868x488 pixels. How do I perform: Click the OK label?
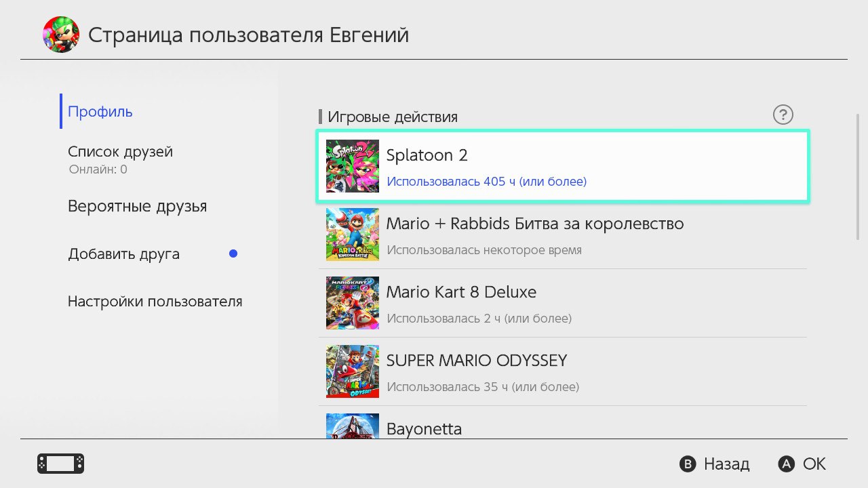point(814,464)
